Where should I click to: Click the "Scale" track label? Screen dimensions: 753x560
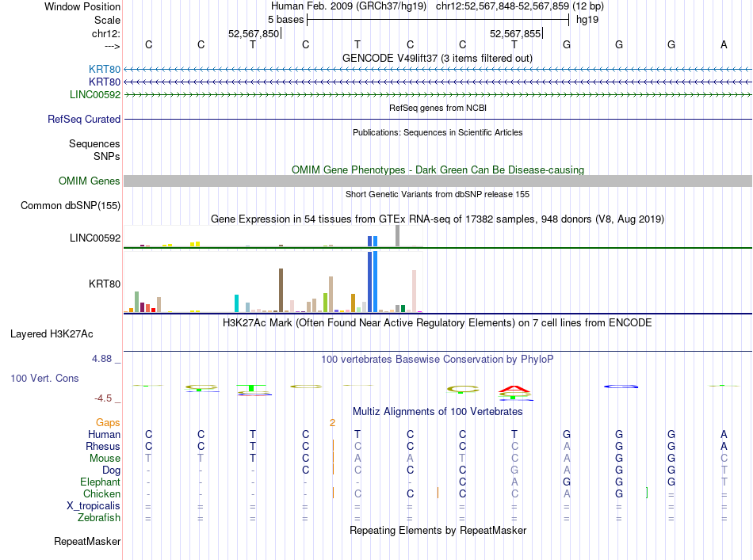[x=107, y=20]
